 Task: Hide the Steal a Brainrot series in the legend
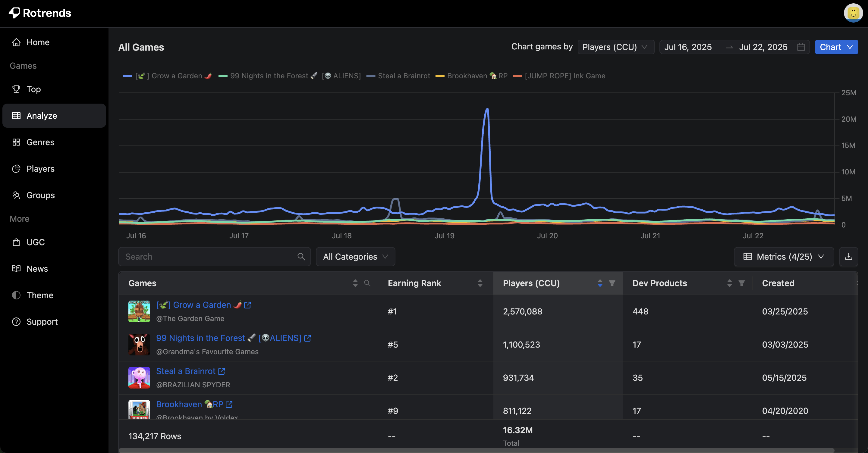tap(398, 75)
